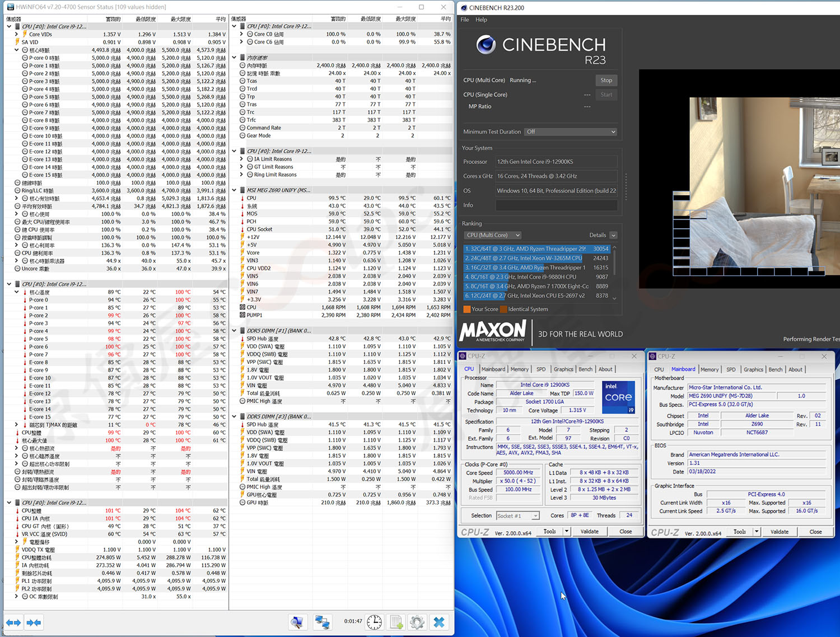Click the network remote monitoring icon
This screenshot has width=840, height=637.
(x=322, y=622)
